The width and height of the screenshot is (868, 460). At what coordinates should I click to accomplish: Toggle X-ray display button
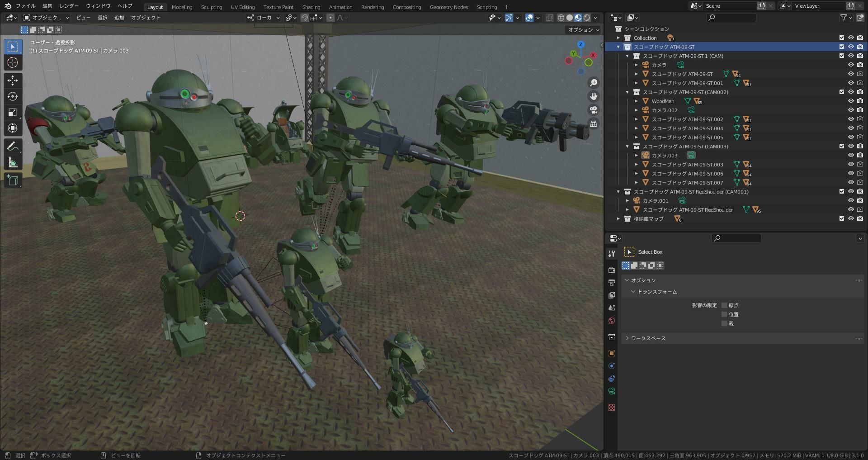point(549,18)
